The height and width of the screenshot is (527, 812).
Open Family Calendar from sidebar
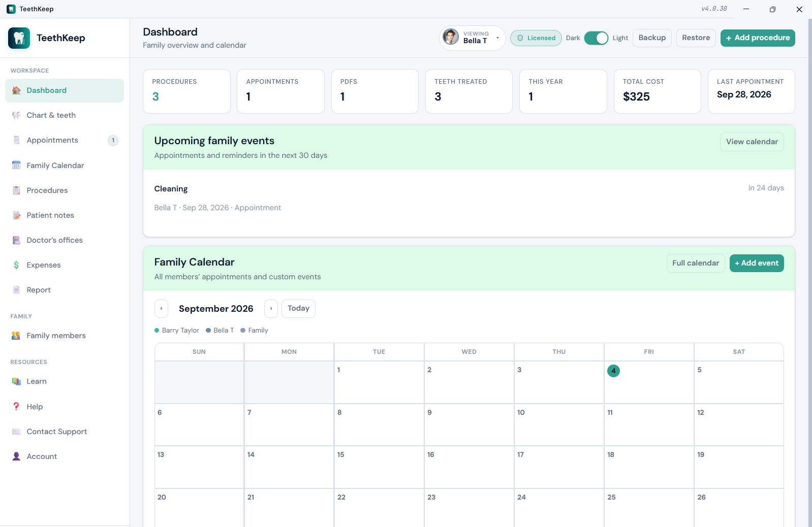coord(65,166)
